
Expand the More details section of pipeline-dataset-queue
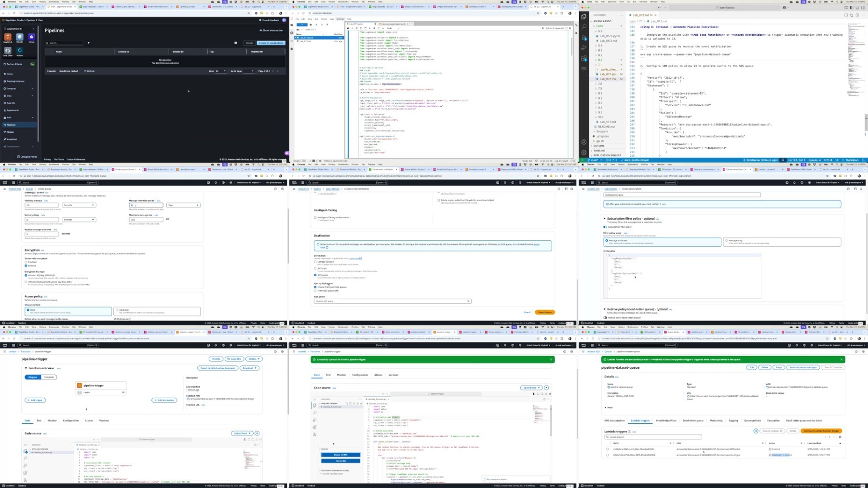tap(609, 407)
